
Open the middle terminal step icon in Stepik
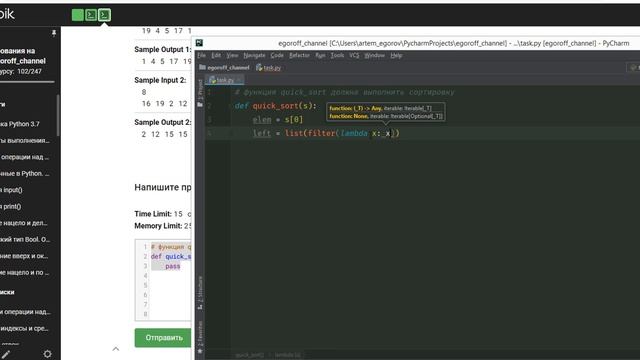(x=91, y=15)
